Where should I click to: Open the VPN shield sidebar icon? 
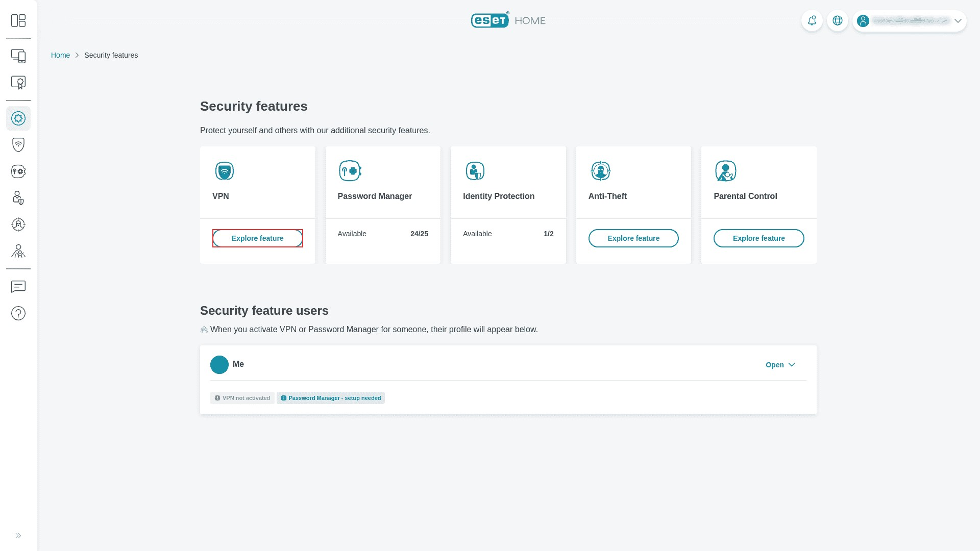[x=18, y=145]
